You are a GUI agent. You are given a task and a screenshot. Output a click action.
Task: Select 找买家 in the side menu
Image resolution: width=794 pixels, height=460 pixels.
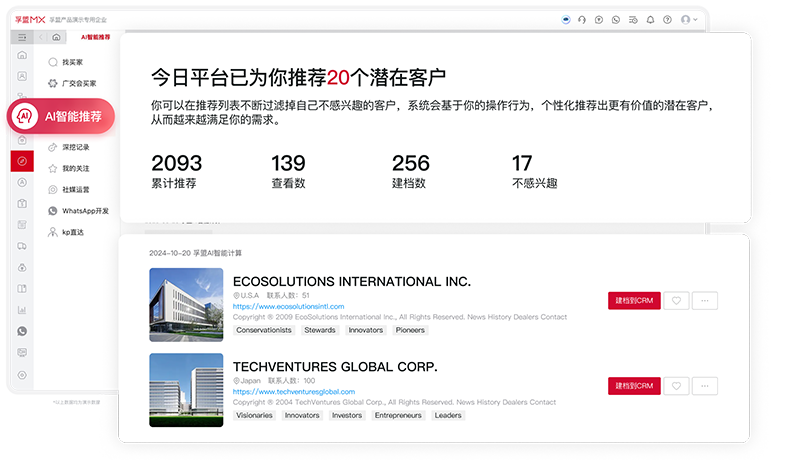tap(73, 62)
